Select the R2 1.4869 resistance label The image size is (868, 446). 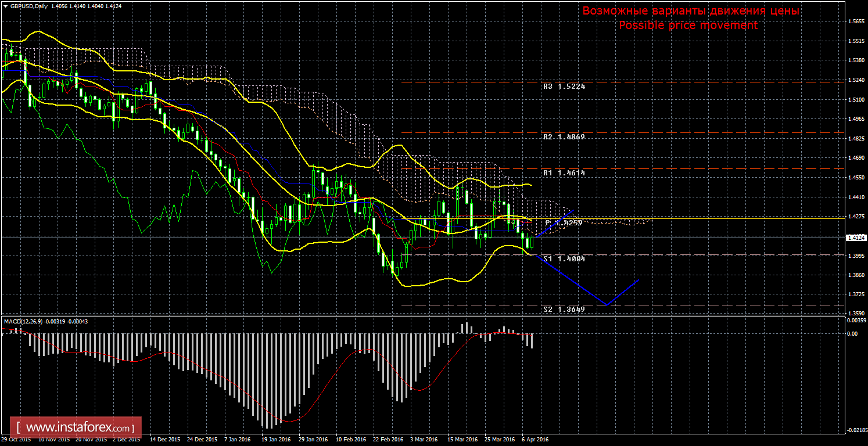tap(564, 137)
